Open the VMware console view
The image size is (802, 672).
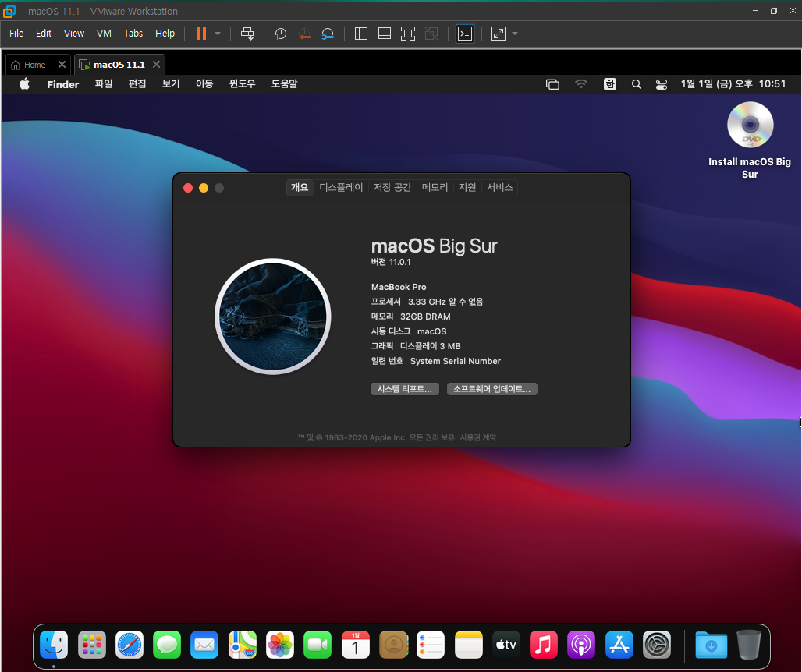[x=464, y=34]
